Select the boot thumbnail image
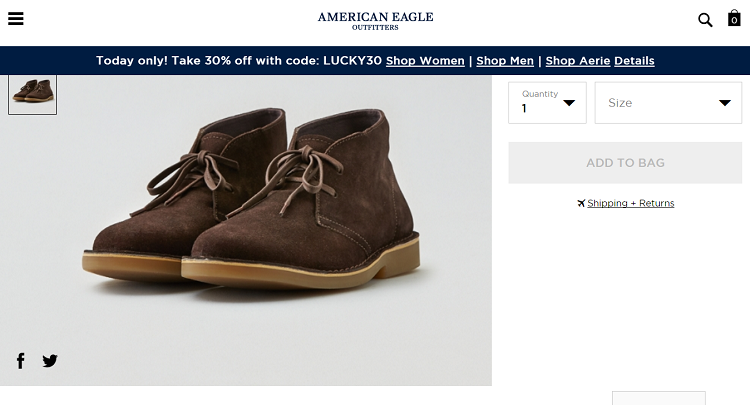 click(32, 93)
